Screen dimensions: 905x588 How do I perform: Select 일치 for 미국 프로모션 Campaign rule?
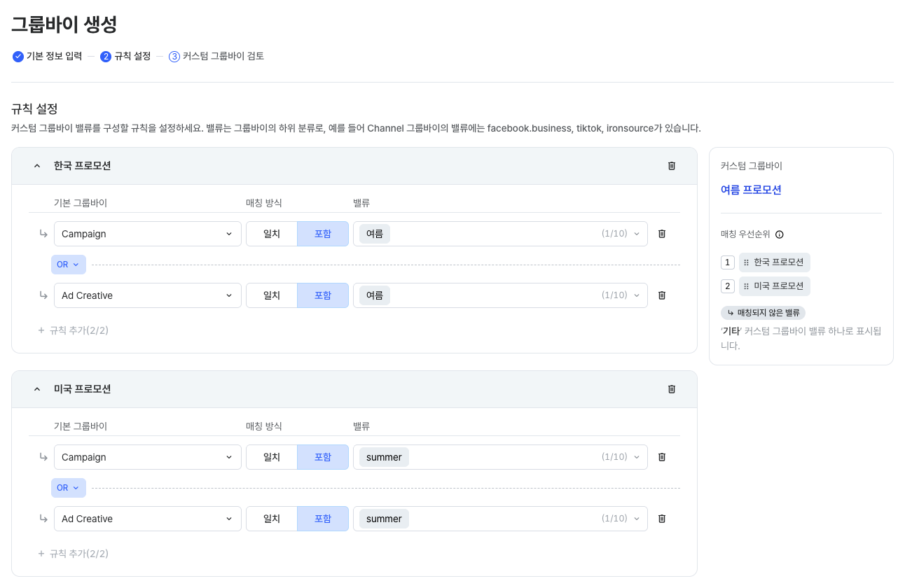click(272, 457)
